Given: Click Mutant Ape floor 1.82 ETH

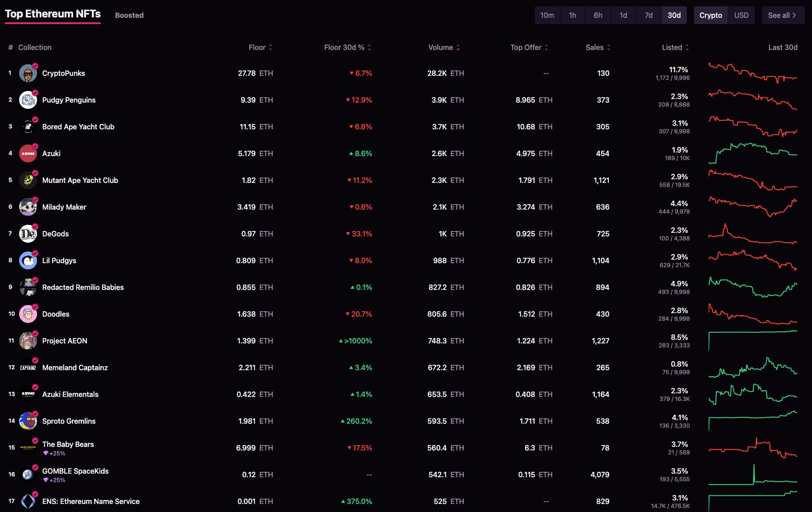Looking at the screenshot, I should [x=257, y=180].
